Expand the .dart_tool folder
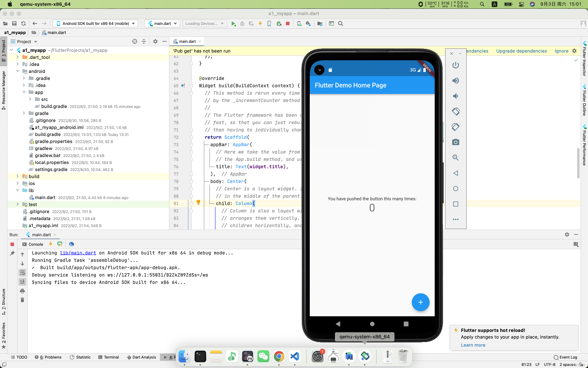 (17, 57)
